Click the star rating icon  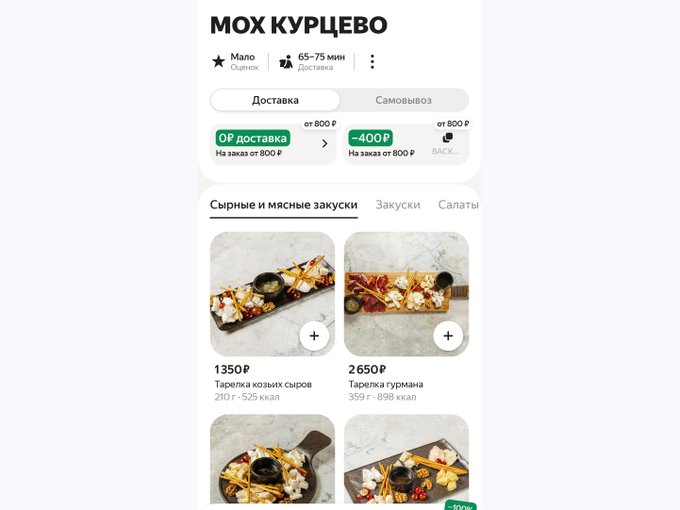coord(219,61)
